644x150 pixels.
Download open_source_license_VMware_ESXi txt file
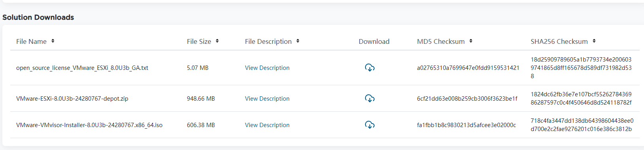[370, 67]
